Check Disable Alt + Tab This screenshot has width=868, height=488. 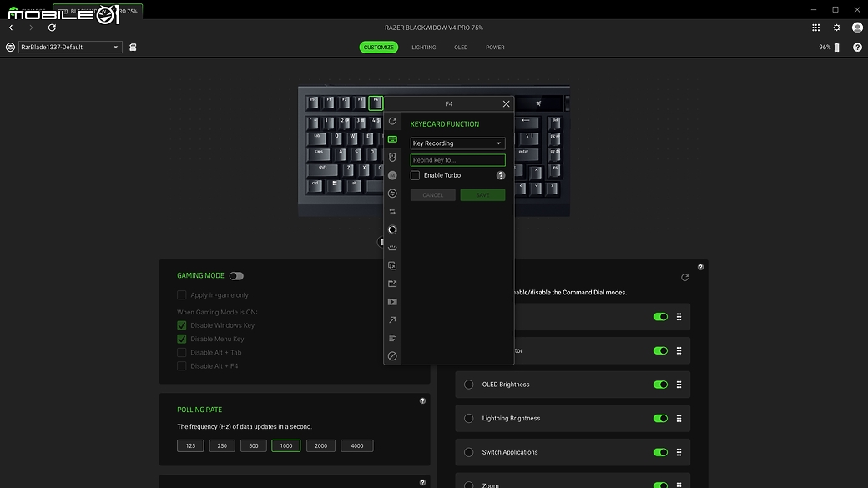pyautogui.click(x=182, y=352)
